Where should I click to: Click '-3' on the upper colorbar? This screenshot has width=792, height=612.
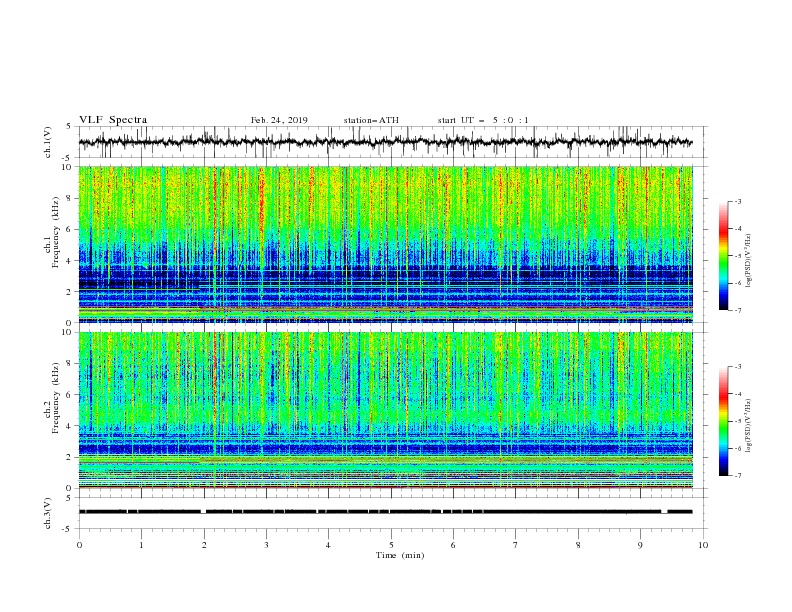click(x=737, y=201)
